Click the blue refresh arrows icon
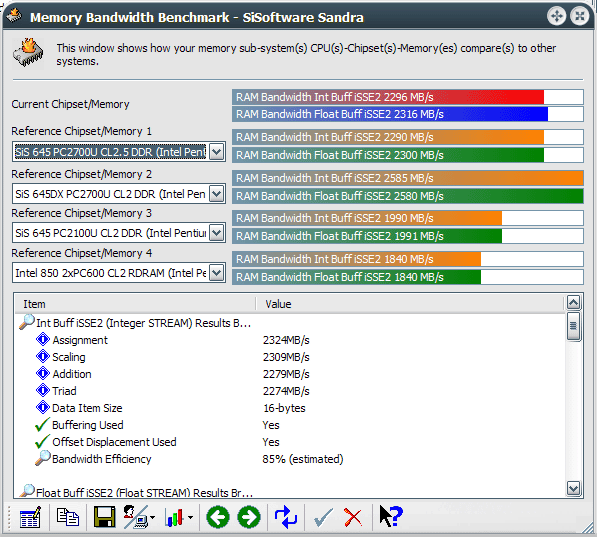This screenshot has height=537, width=597. click(286, 517)
